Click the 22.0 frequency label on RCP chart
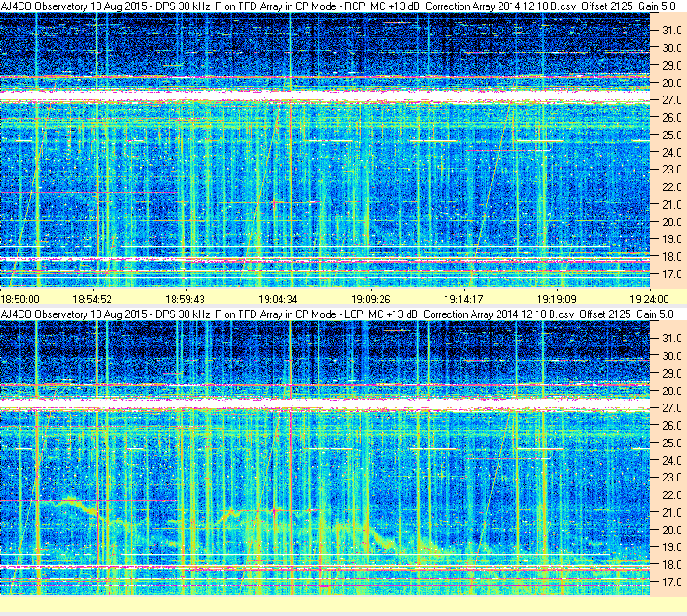 671,187
